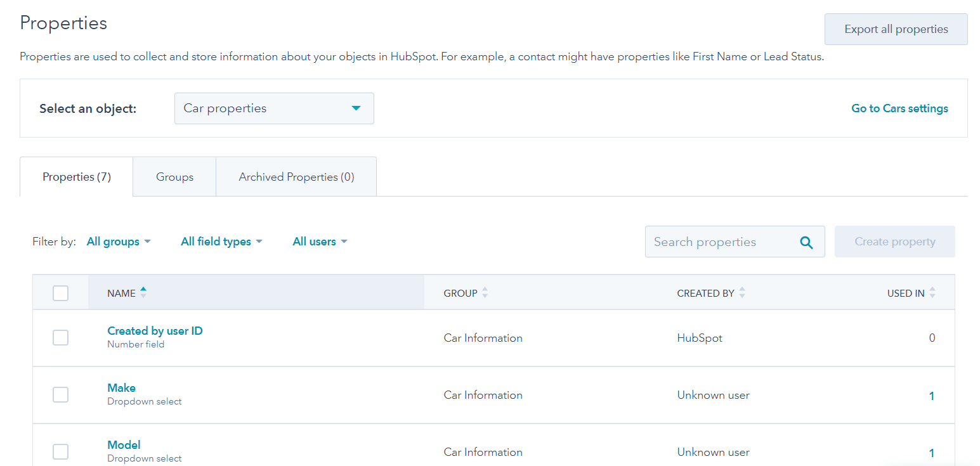This screenshot has height=466, width=980.
Task: Expand the All users filter
Action: tap(320, 242)
